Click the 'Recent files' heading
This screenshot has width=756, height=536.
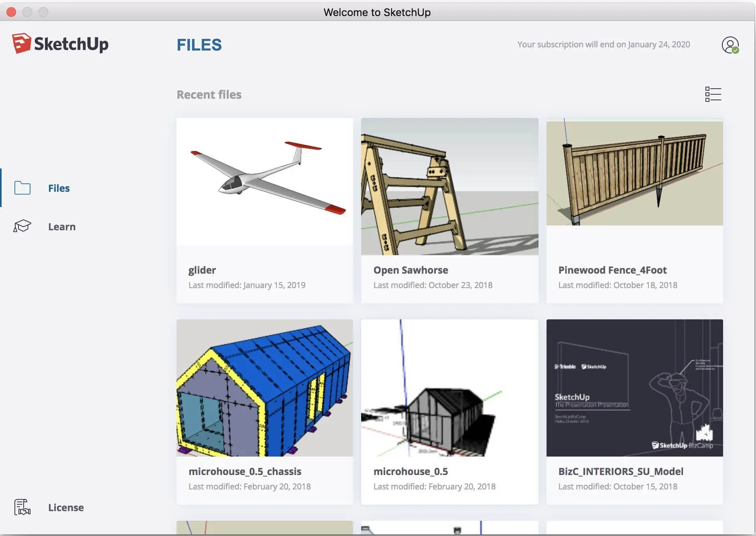pos(209,95)
